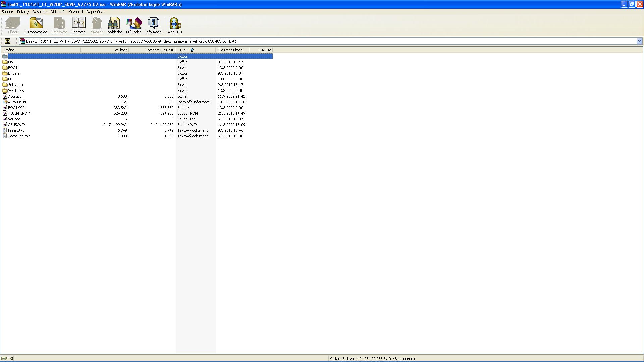Open the Možnosti menu
This screenshot has height=362, width=644.
[75, 12]
